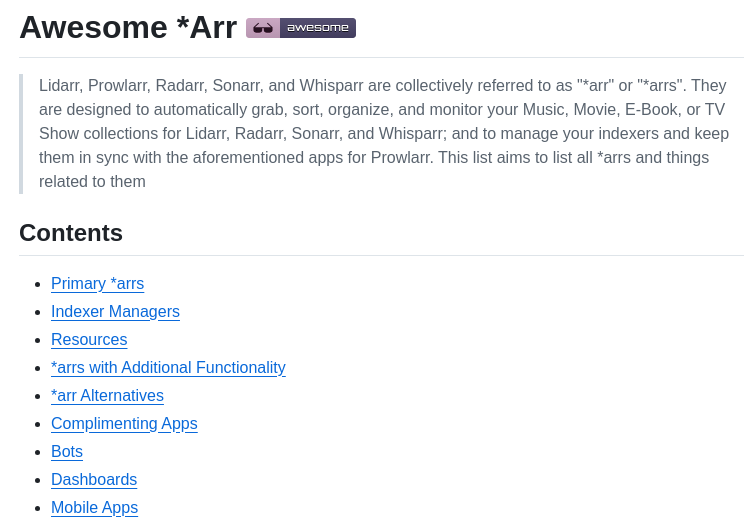Image resolution: width=744 pixels, height=527 pixels.
Task: Click the Contents section heading
Action: coord(71,233)
